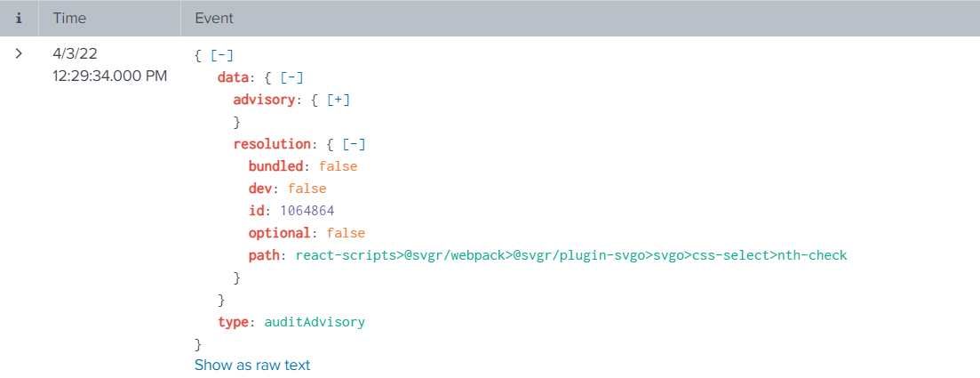Screen dimensions: 980x378
Task: Collapse the resolution object
Action: click(x=355, y=144)
